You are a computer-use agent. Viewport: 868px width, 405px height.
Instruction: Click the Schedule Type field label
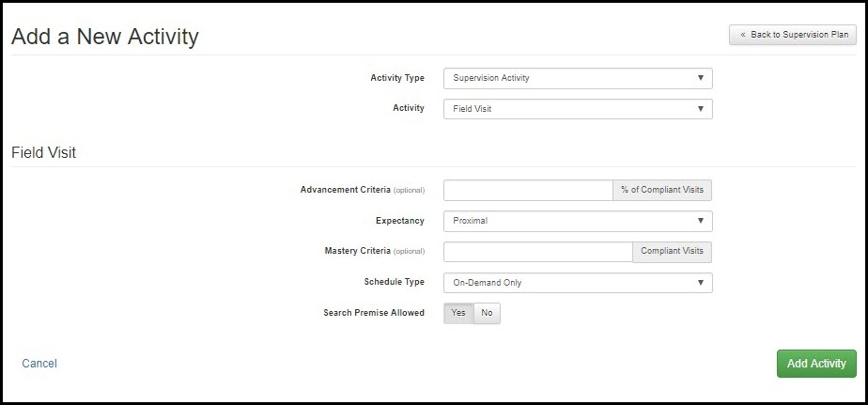point(394,282)
